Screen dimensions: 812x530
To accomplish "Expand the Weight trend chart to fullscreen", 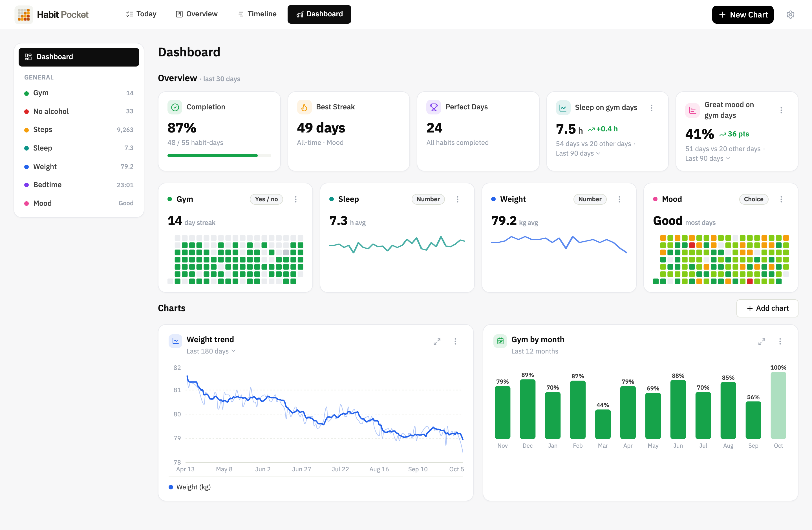I will pos(437,341).
